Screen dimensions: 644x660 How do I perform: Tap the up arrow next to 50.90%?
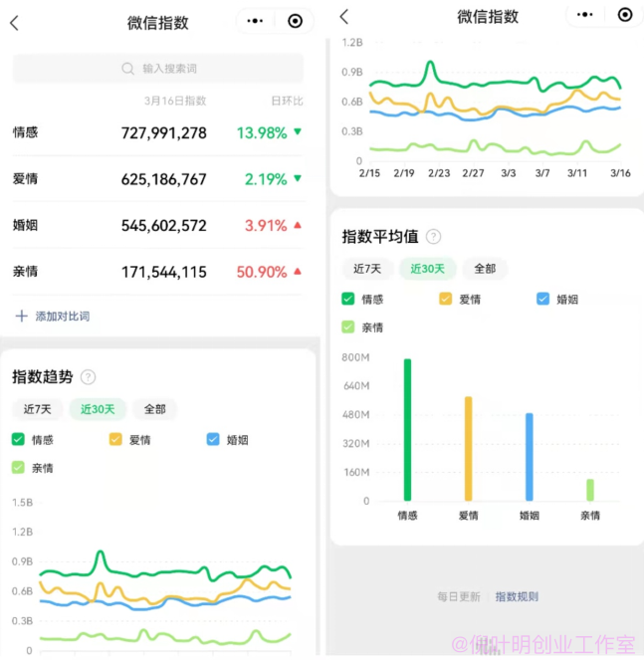298,271
